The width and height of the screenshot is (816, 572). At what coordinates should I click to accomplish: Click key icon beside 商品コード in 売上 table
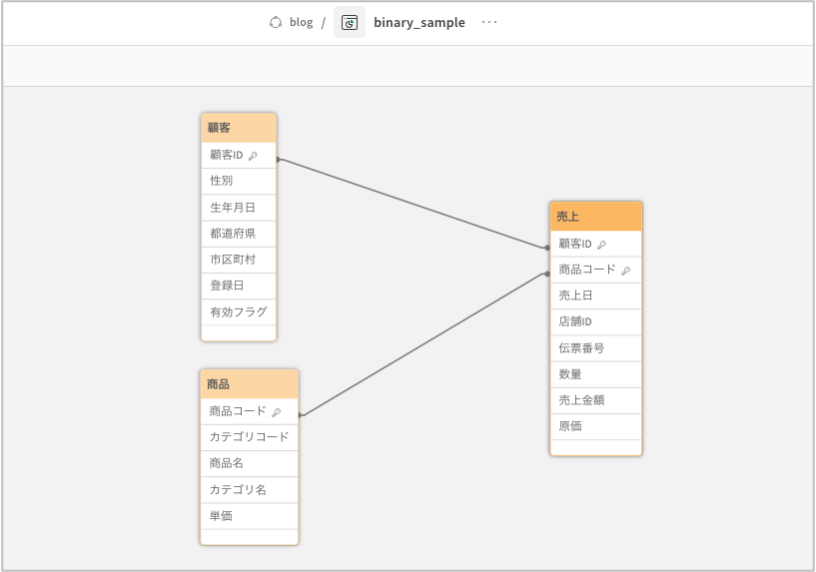click(626, 270)
